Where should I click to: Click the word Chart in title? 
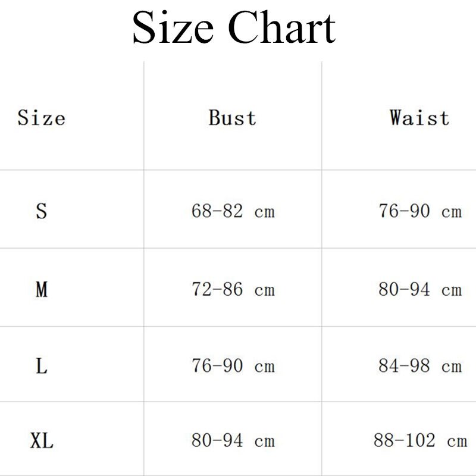(282, 27)
